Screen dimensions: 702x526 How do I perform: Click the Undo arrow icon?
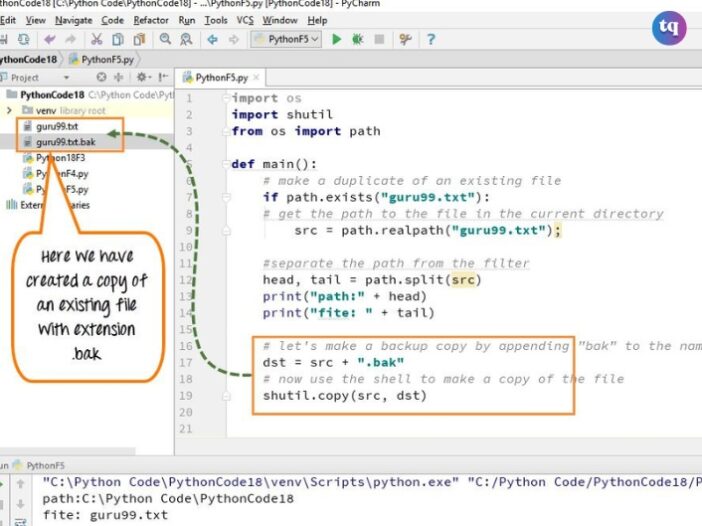[50, 39]
